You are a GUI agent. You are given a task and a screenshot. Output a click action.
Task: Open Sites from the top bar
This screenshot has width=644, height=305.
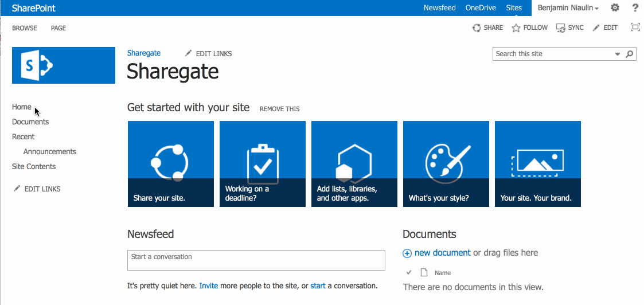tap(514, 8)
